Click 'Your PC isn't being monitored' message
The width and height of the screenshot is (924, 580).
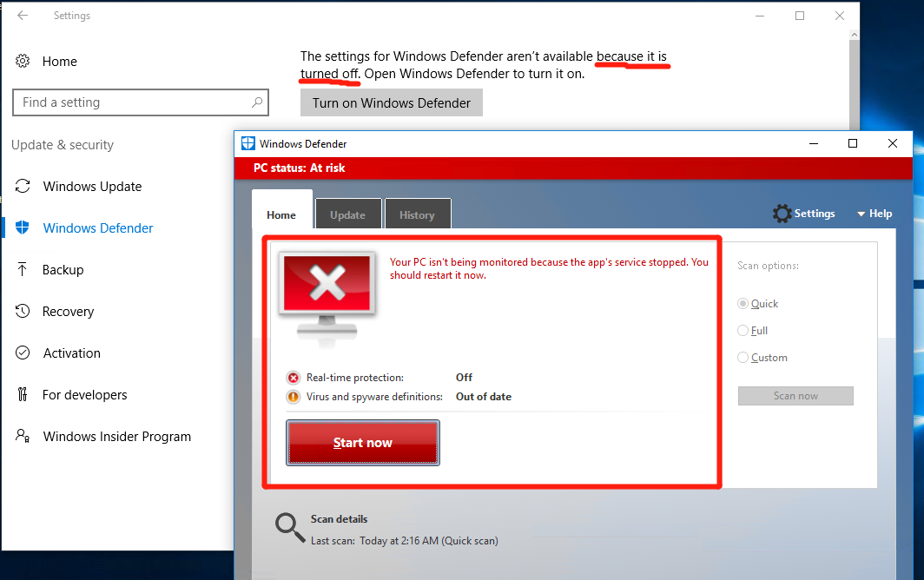(549, 268)
